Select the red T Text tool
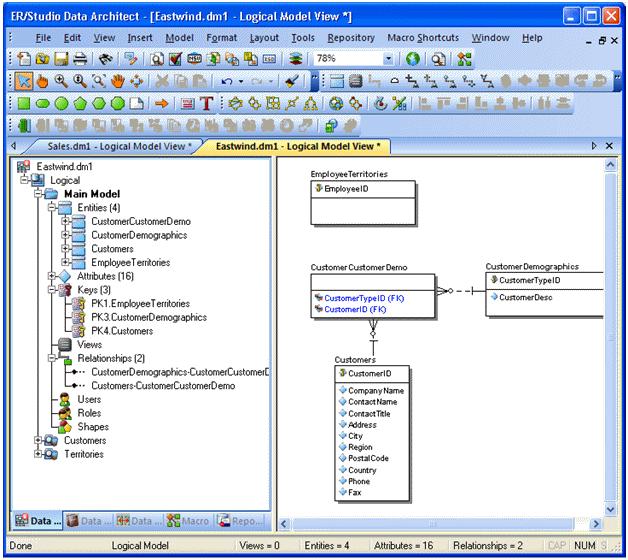 coord(207,104)
